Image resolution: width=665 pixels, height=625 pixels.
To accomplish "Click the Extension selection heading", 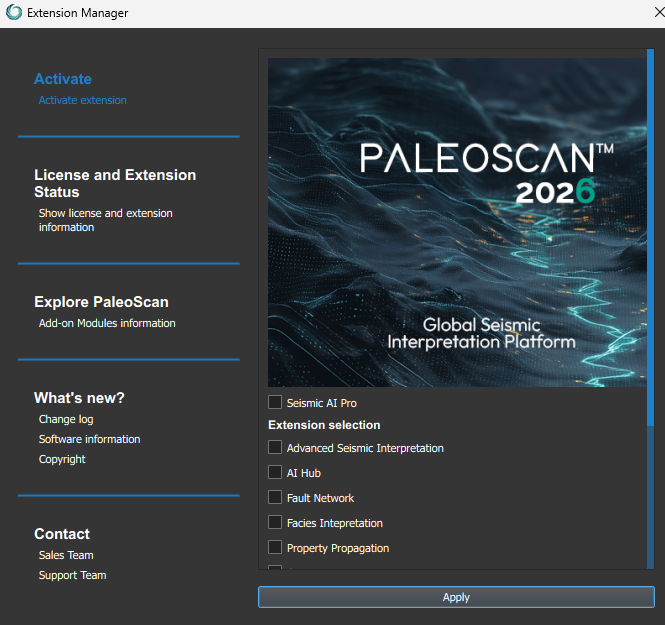I will pos(324,425).
